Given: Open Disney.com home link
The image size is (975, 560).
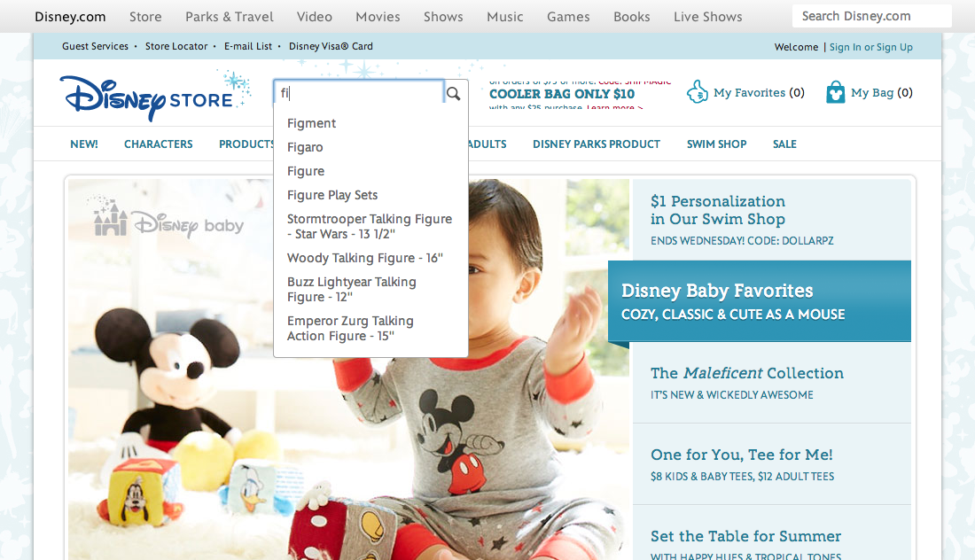Looking at the screenshot, I should 70,17.
